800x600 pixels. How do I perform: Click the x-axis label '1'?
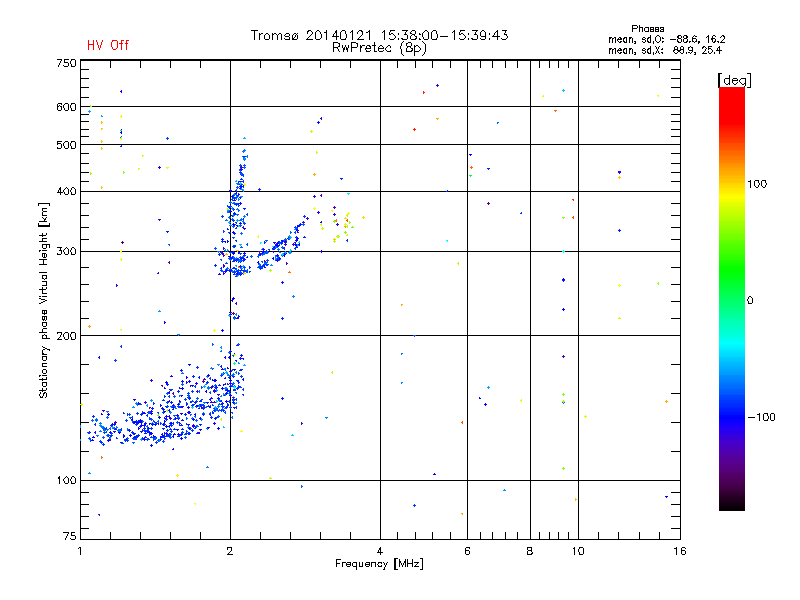tap(80, 551)
